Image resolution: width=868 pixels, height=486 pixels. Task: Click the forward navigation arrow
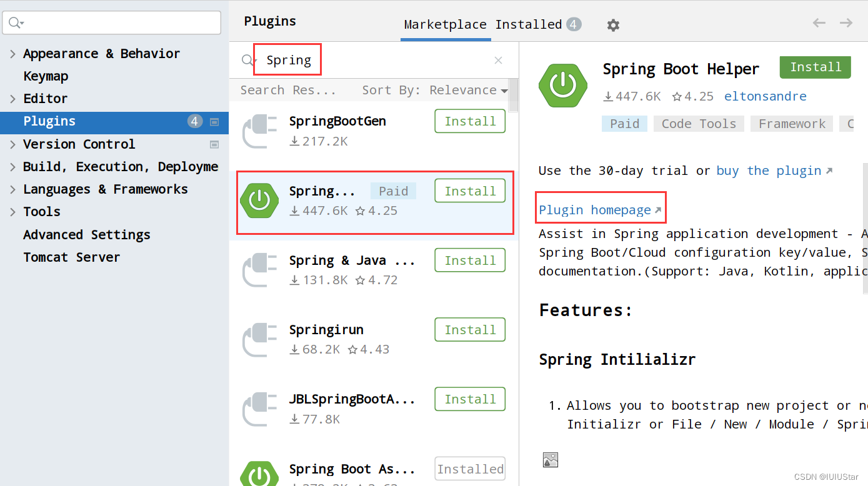846,22
